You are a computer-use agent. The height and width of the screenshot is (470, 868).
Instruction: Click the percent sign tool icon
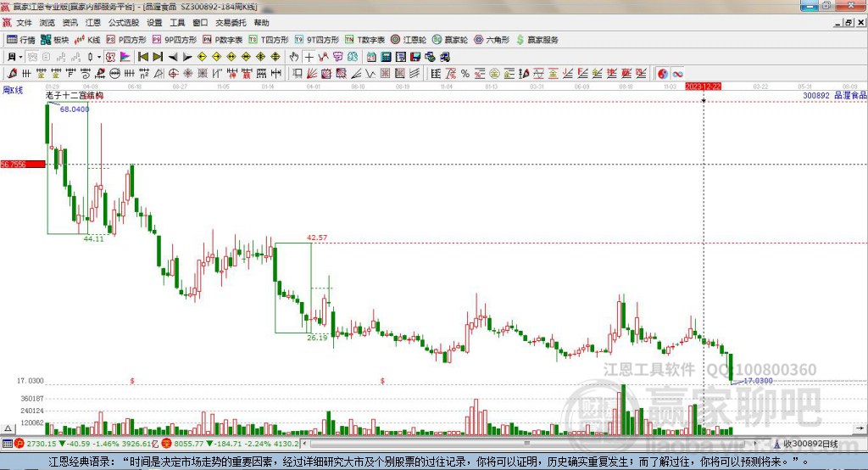click(x=465, y=74)
